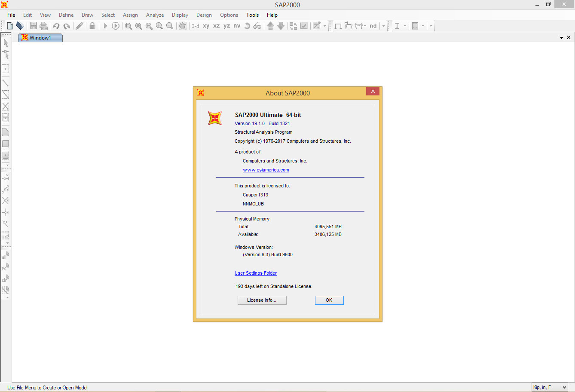Open dropdown beside Assign to Group icon
575x392 pixels.
(324, 26)
